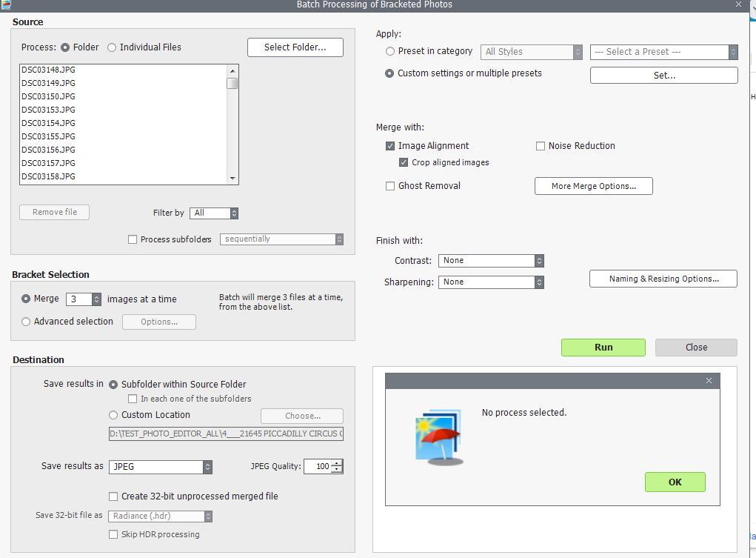Select DSC03154.JPG in the file list

click(x=49, y=123)
